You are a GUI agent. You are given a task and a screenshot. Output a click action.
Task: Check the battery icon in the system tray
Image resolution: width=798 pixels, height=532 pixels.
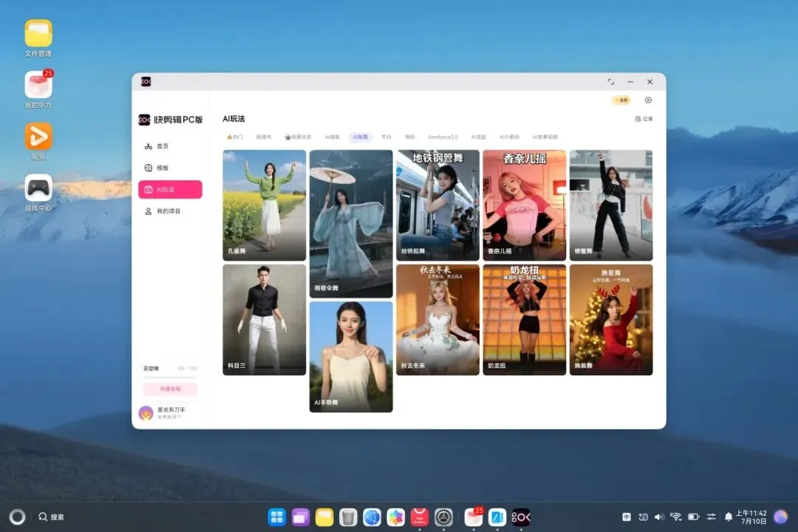693,516
